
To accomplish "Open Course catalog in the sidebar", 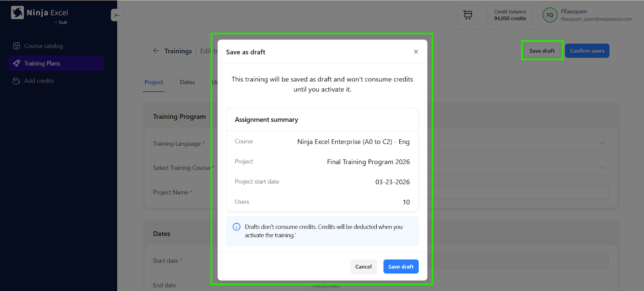I will point(56,46).
